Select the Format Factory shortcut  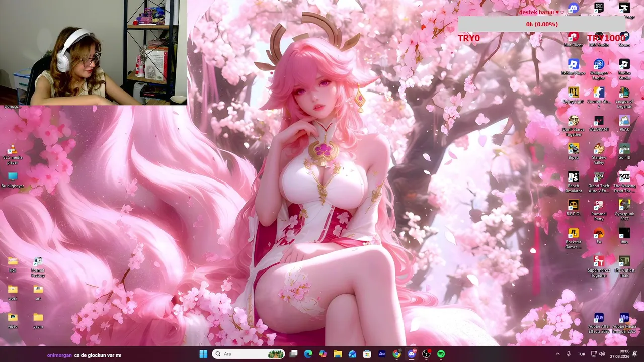(38, 267)
